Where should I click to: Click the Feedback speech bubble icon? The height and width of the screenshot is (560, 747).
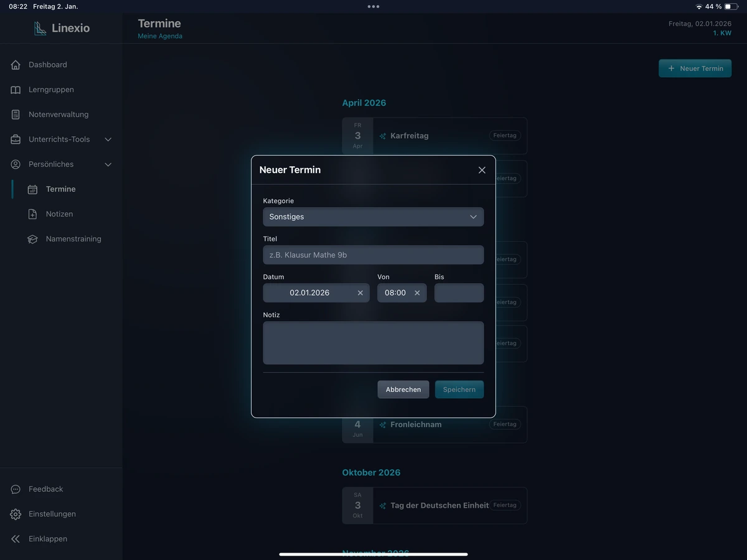(16, 489)
